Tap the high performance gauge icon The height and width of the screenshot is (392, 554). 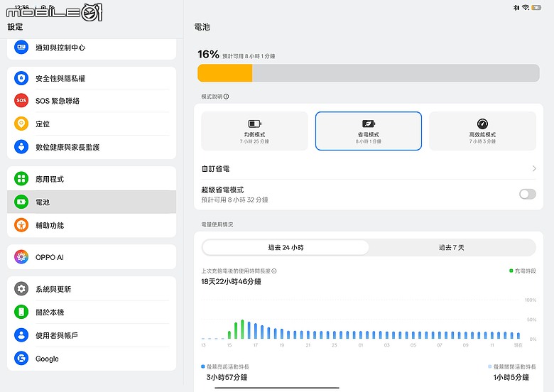482,124
